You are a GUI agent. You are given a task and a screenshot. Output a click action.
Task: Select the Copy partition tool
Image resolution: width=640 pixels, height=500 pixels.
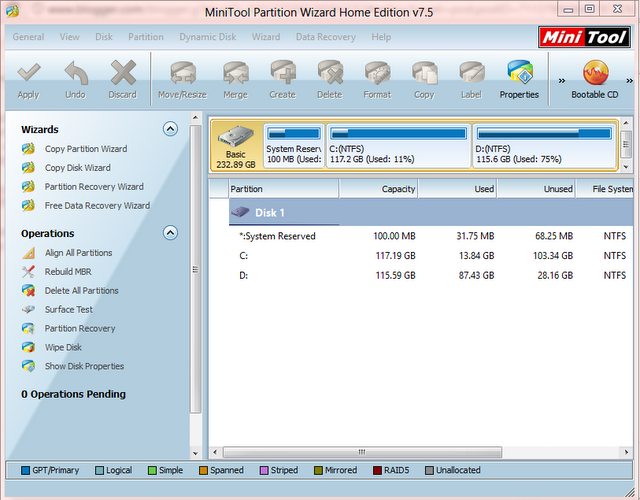pos(424,80)
